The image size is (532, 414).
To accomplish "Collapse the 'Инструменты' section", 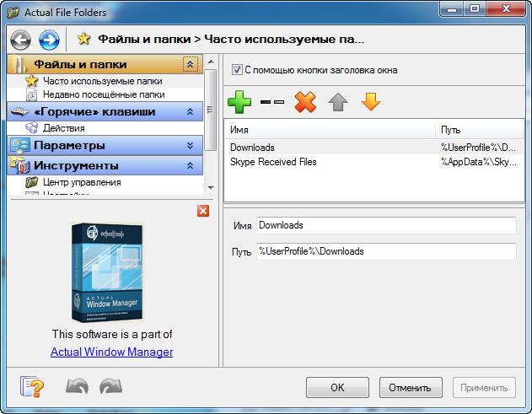I will point(190,165).
